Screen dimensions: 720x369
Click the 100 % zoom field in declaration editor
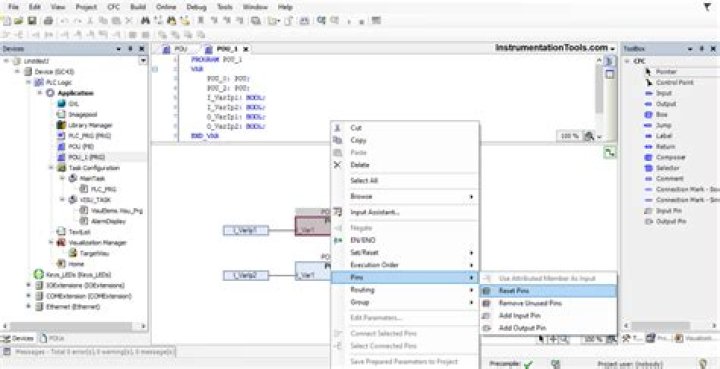pos(569,136)
